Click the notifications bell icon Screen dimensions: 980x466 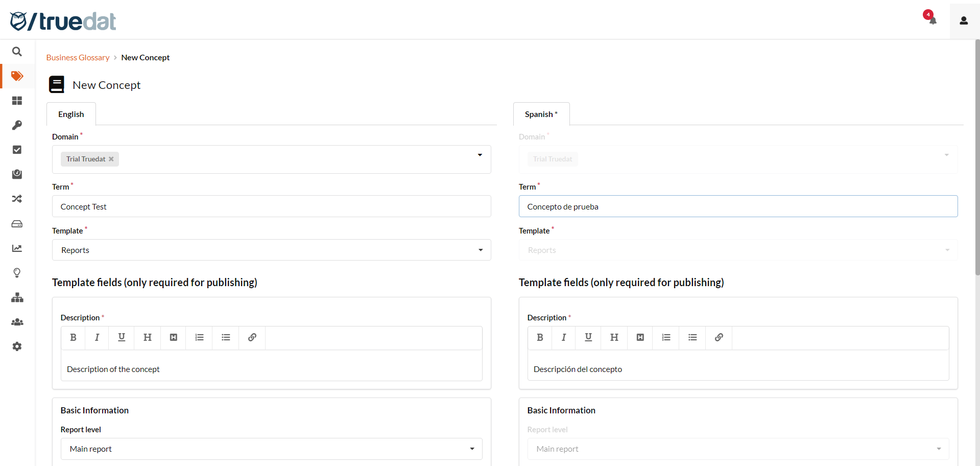933,20
